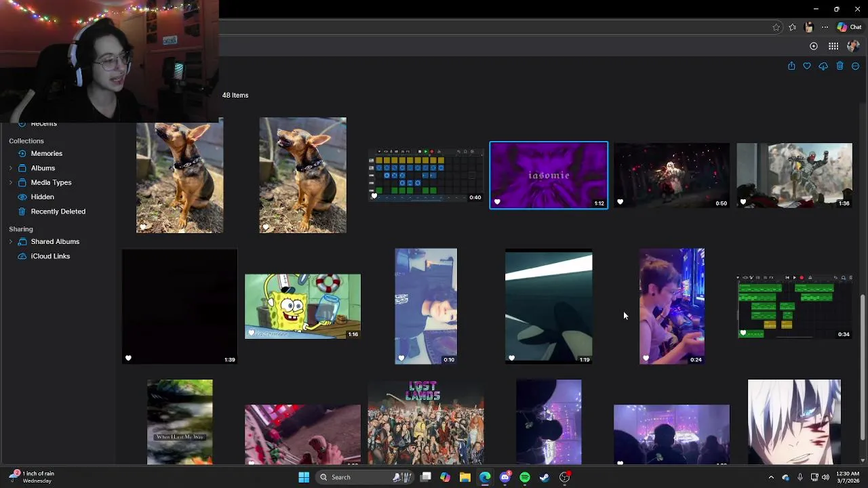Select Albums in the sidebar
The height and width of the screenshot is (488, 868).
(43, 168)
